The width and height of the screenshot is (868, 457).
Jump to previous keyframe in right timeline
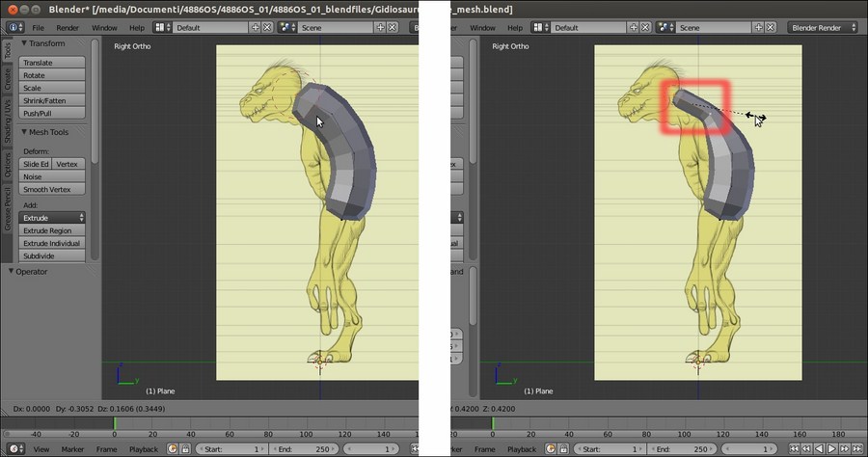[806, 448]
